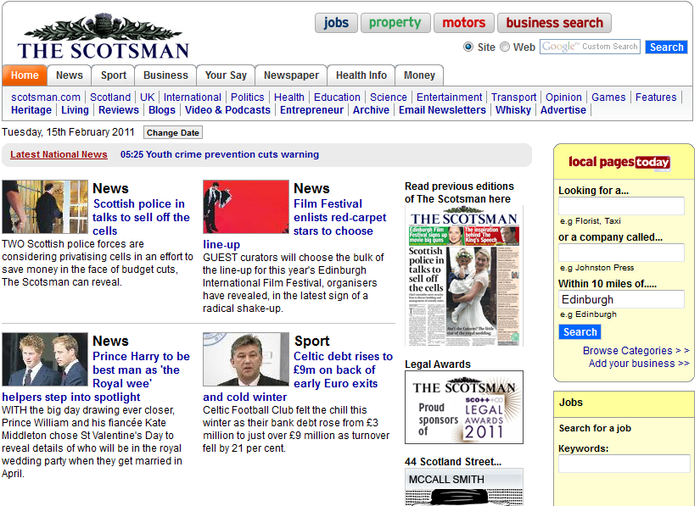Click the company called input field

621,252
